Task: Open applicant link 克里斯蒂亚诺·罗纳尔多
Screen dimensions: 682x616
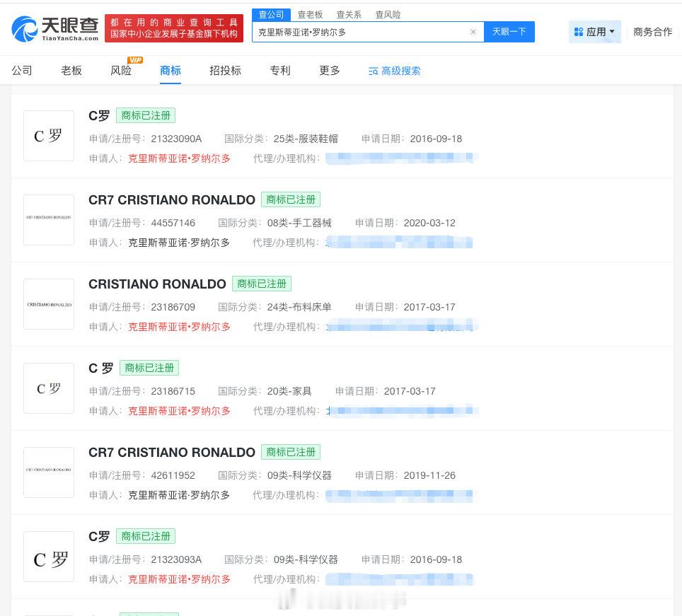Action: pos(179,158)
